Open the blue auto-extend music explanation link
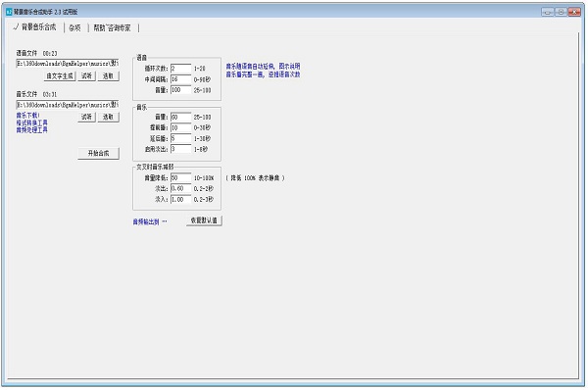Viewport: 588px width, 390px height. pyautogui.click(x=263, y=71)
